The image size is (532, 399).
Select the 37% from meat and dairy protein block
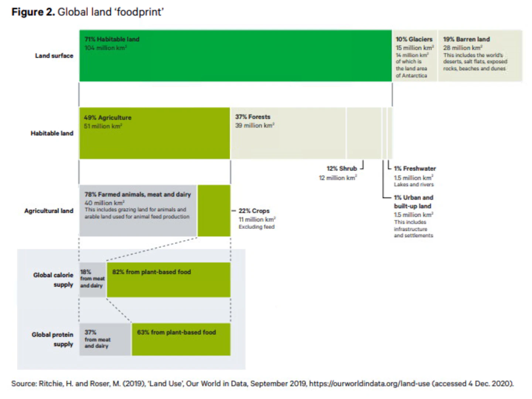tap(105, 339)
